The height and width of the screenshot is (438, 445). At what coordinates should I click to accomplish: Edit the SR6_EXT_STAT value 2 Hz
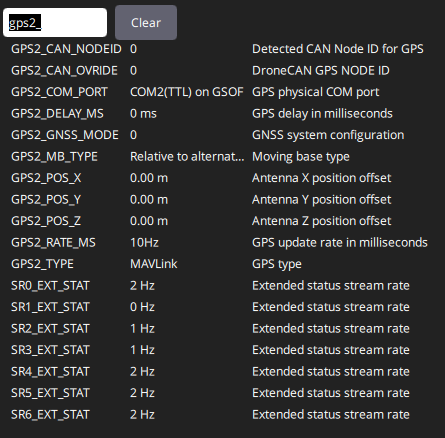(x=142, y=415)
